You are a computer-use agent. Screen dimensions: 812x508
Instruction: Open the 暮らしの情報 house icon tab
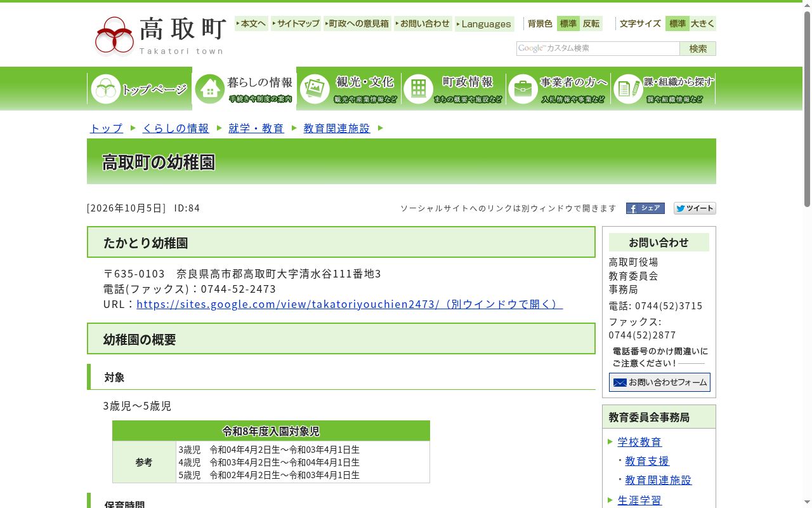(244, 89)
